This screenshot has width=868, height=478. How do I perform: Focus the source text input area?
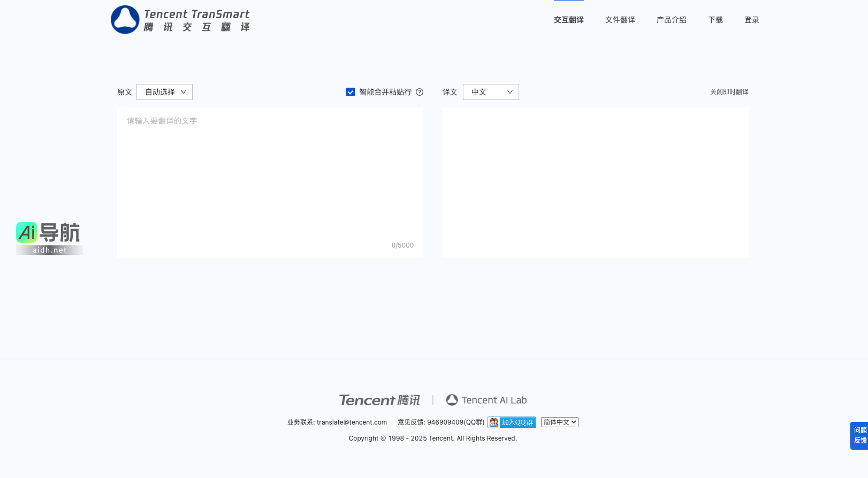[270, 183]
